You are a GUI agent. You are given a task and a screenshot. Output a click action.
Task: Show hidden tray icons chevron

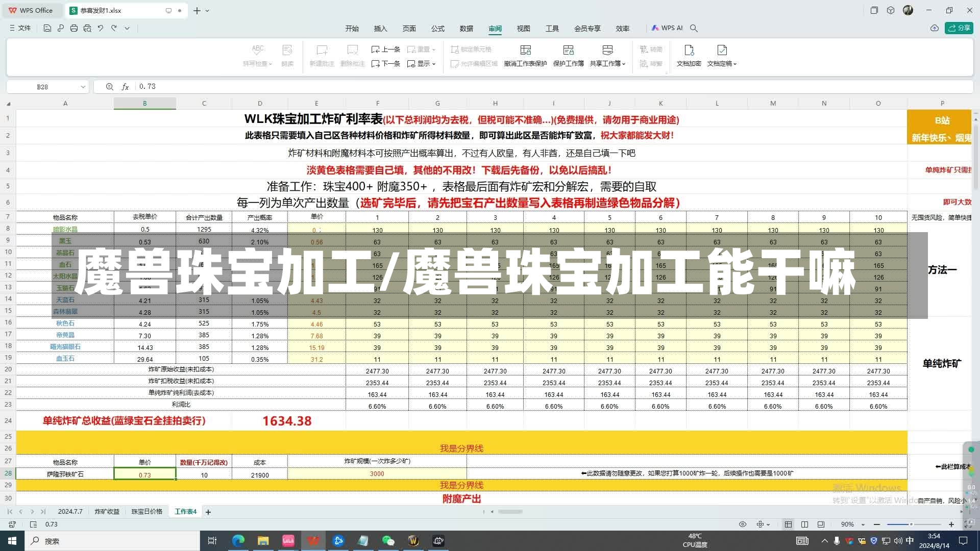(824, 541)
